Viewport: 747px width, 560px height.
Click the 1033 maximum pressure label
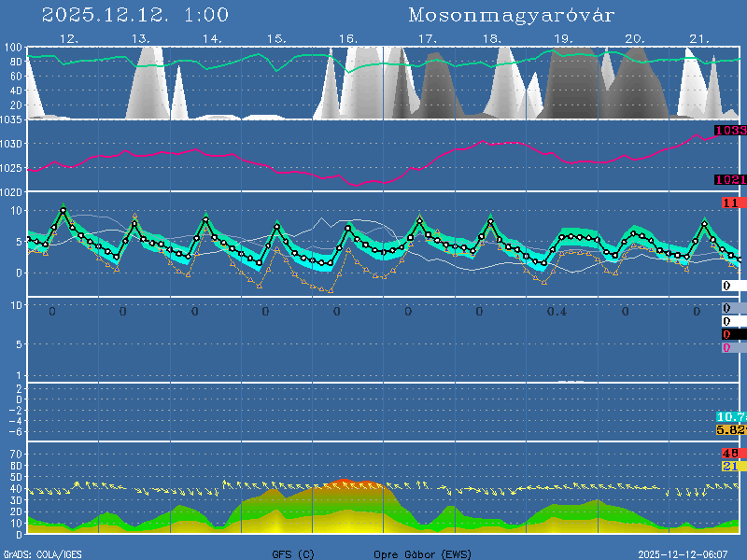tap(730, 131)
